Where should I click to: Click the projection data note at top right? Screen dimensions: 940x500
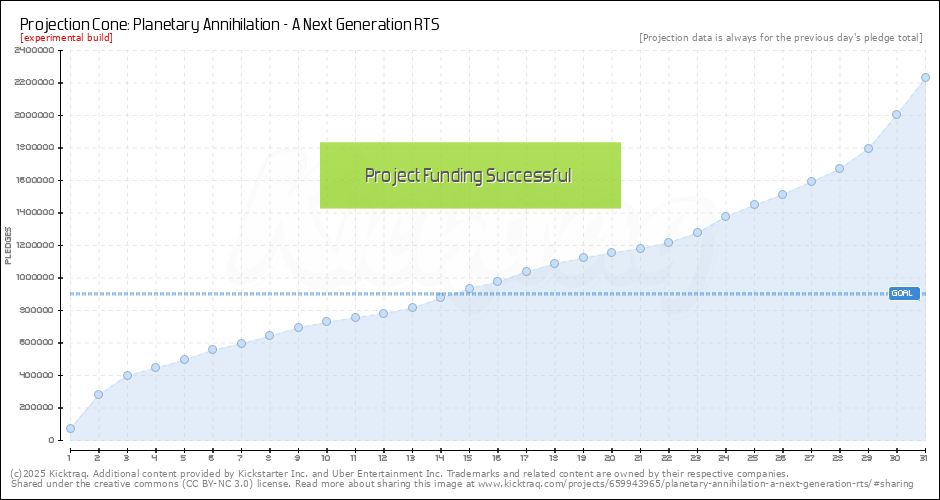(x=780, y=38)
